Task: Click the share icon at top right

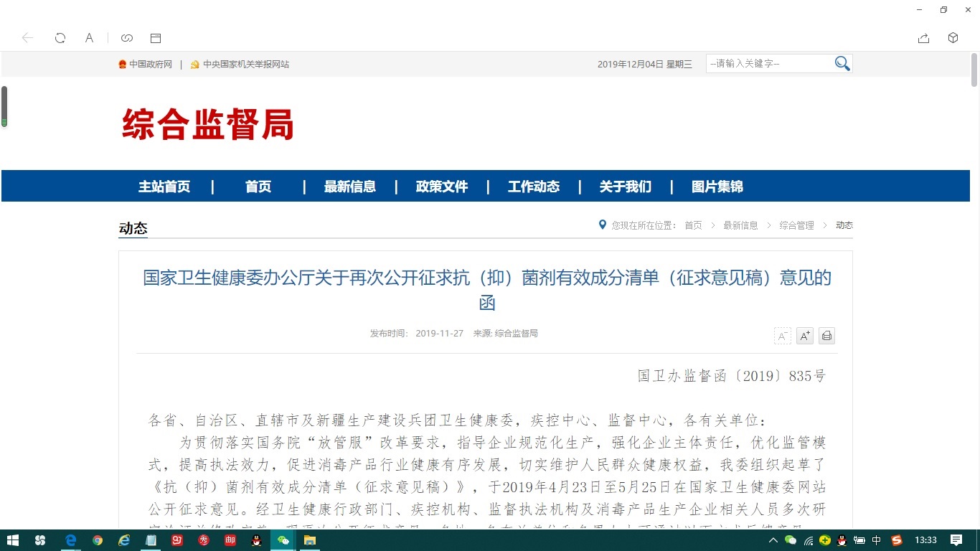Action: point(923,38)
